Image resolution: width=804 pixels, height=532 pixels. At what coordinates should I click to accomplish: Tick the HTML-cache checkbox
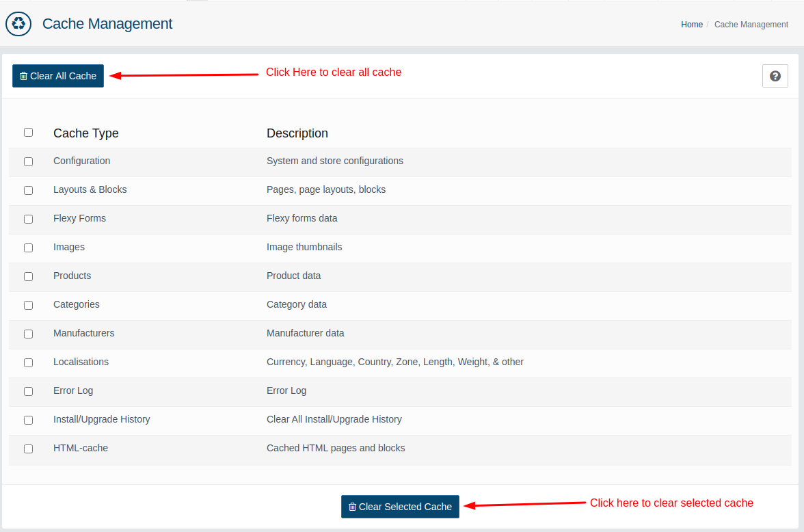tap(28, 449)
